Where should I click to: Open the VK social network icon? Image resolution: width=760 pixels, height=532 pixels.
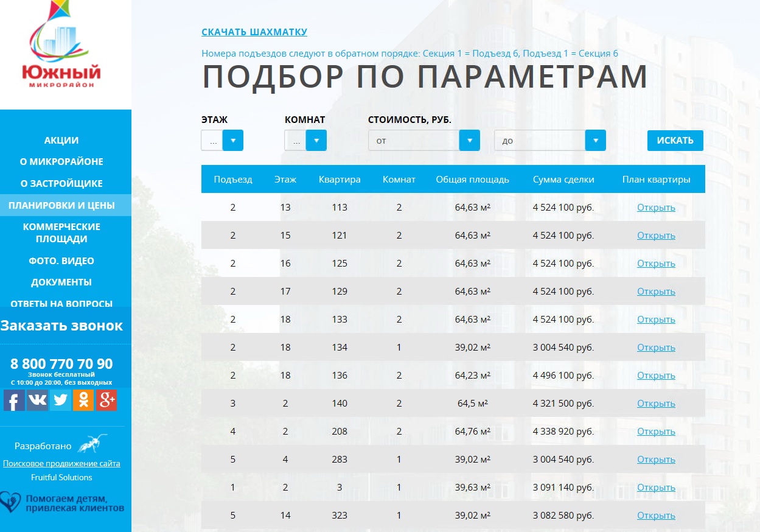[37, 400]
